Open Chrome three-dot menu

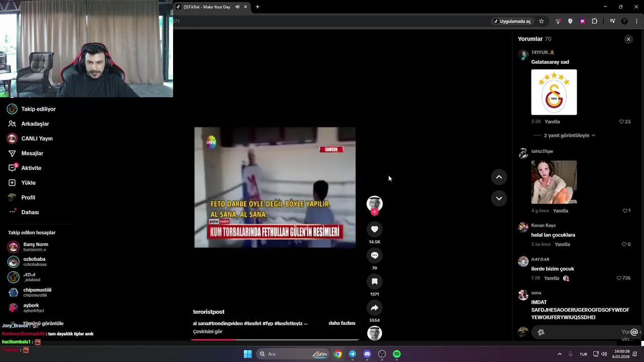coord(637,21)
